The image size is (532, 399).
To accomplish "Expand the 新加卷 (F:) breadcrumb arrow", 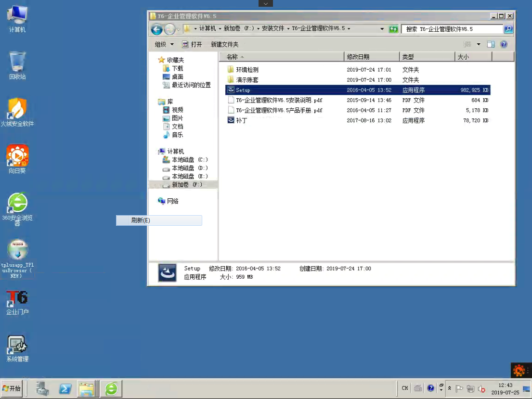I will coord(258,29).
